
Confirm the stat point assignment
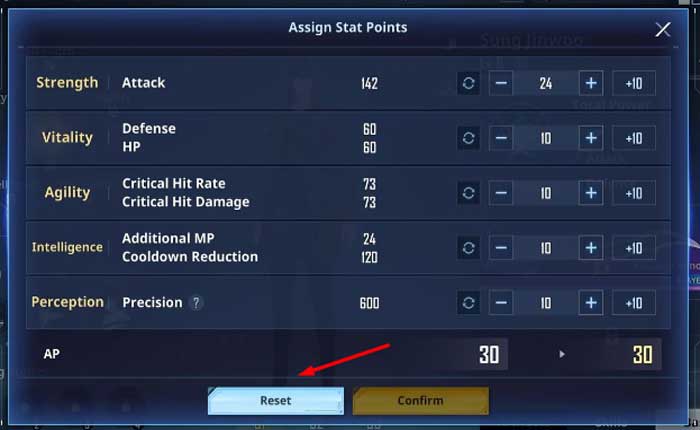point(421,401)
